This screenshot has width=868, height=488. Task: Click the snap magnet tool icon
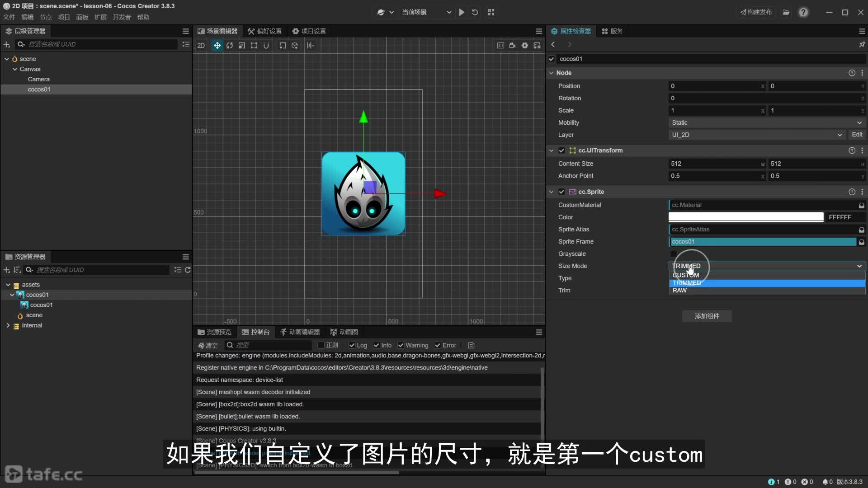point(266,46)
